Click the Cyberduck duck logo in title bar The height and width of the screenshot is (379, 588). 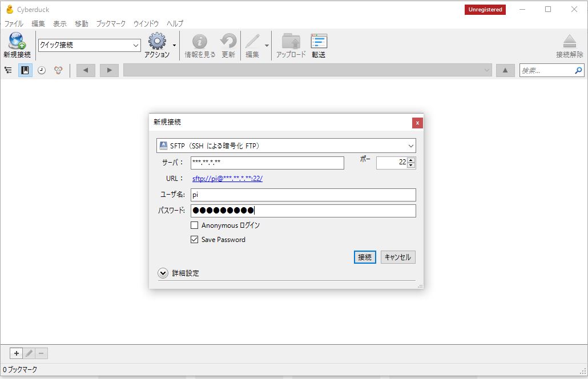(10, 9)
